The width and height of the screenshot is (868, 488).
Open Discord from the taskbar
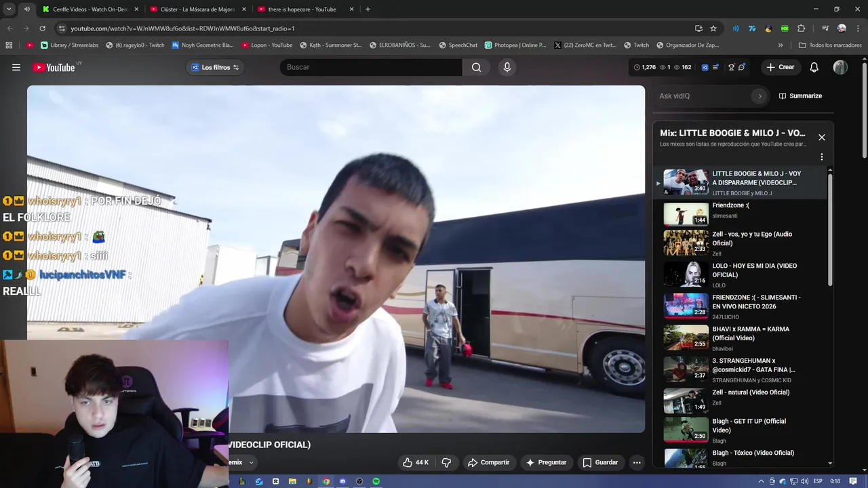pos(342,481)
